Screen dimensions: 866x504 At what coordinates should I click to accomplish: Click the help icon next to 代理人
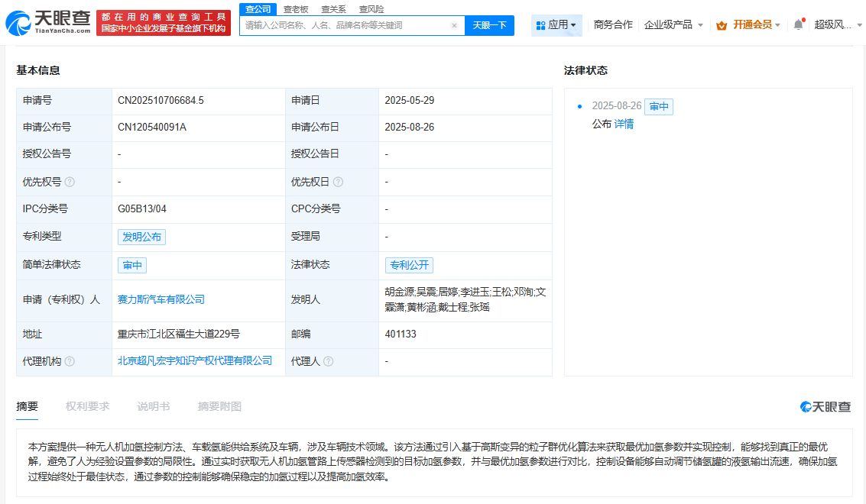pos(328,360)
